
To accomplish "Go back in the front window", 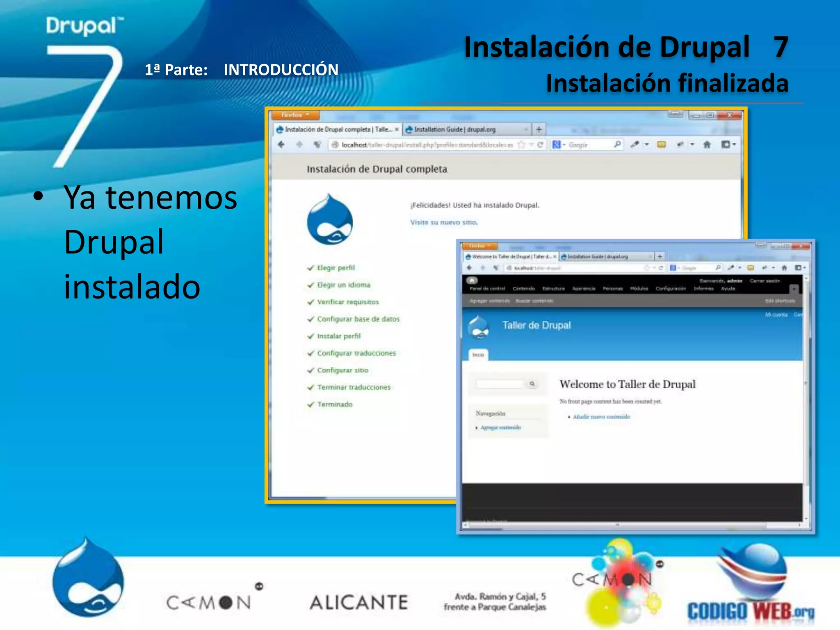I will 470,268.
